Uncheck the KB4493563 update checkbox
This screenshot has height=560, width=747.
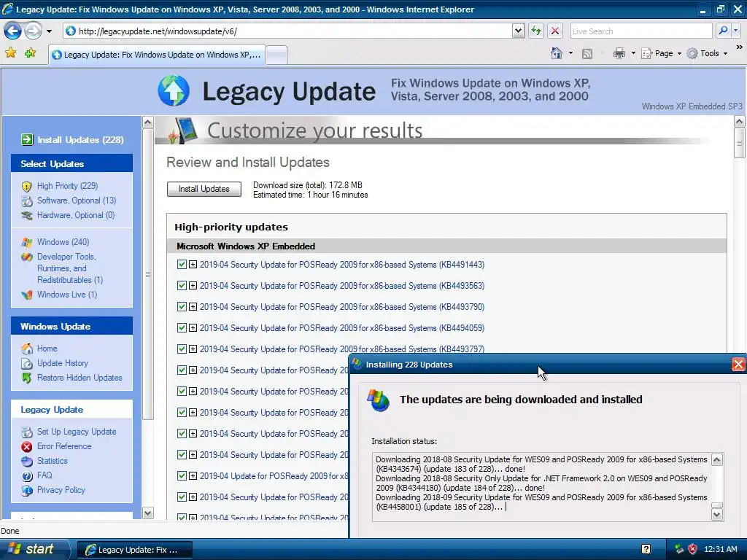coord(182,286)
